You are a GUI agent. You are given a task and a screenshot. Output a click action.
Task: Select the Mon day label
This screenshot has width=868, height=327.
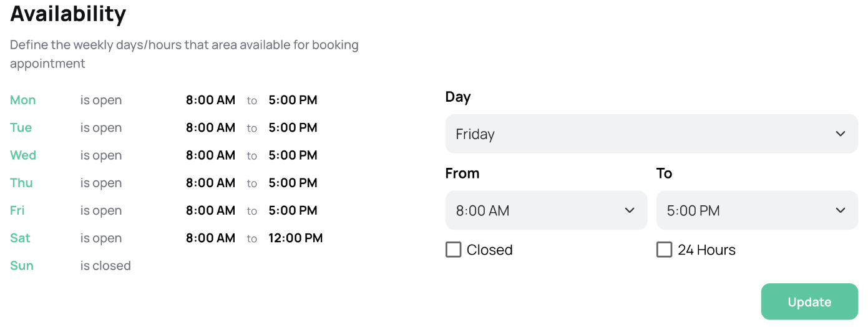(23, 100)
